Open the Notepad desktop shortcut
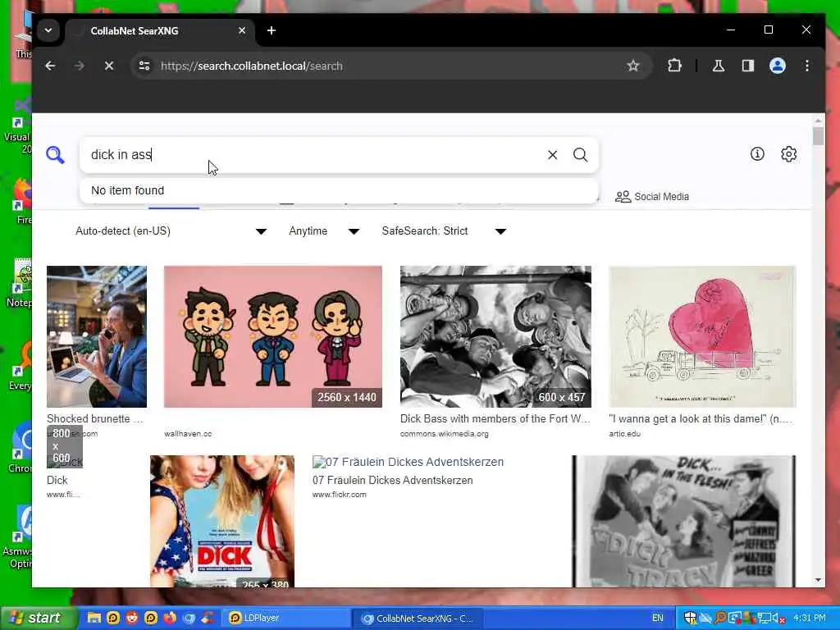Image resolution: width=840 pixels, height=630 pixels. point(21,284)
